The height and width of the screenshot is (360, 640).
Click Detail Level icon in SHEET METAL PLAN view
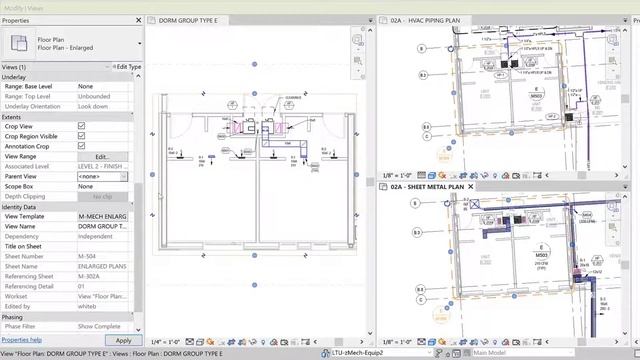pyautogui.click(x=421, y=342)
